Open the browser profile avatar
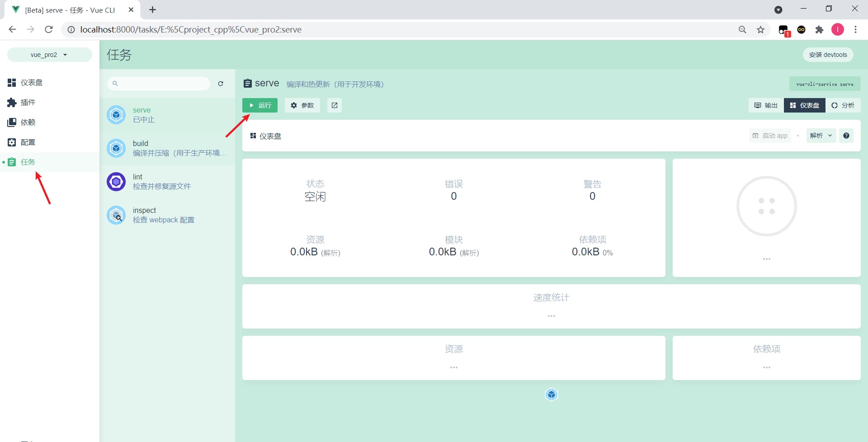The height and width of the screenshot is (442, 868). pyautogui.click(x=838, y=29)
